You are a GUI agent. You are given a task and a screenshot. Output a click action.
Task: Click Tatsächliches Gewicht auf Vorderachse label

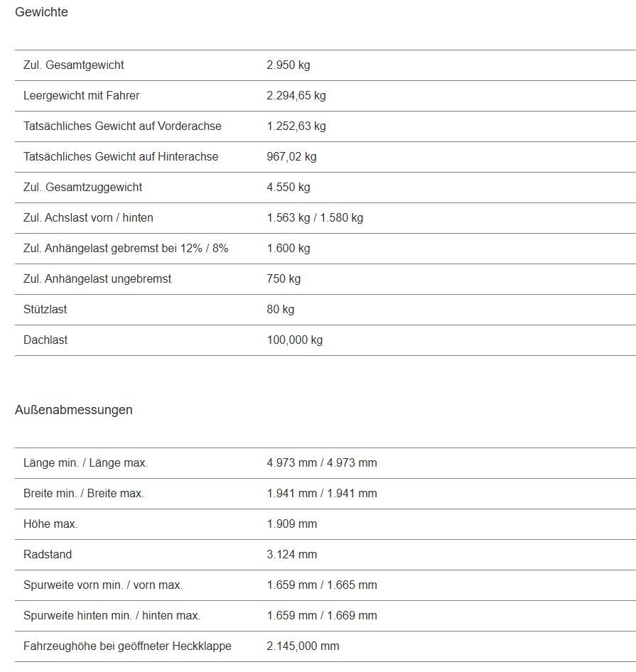click(x=122, y=126)
